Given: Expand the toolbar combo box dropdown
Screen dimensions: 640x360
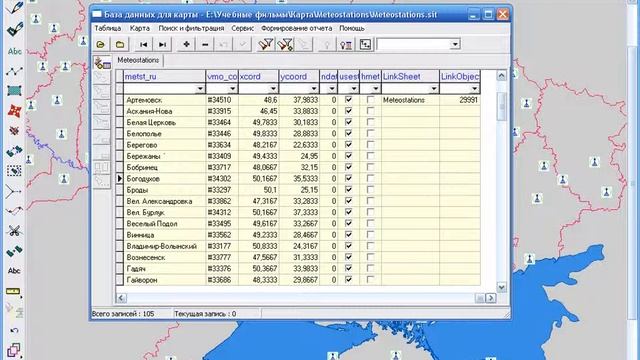Looking at the screenshot, I should 455,44.
